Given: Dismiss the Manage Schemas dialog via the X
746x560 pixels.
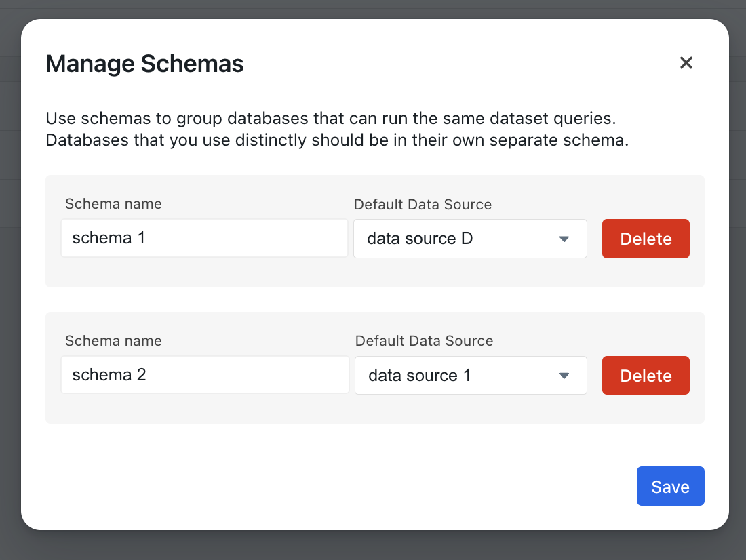Looking at the screenshot, I should 686,62.
